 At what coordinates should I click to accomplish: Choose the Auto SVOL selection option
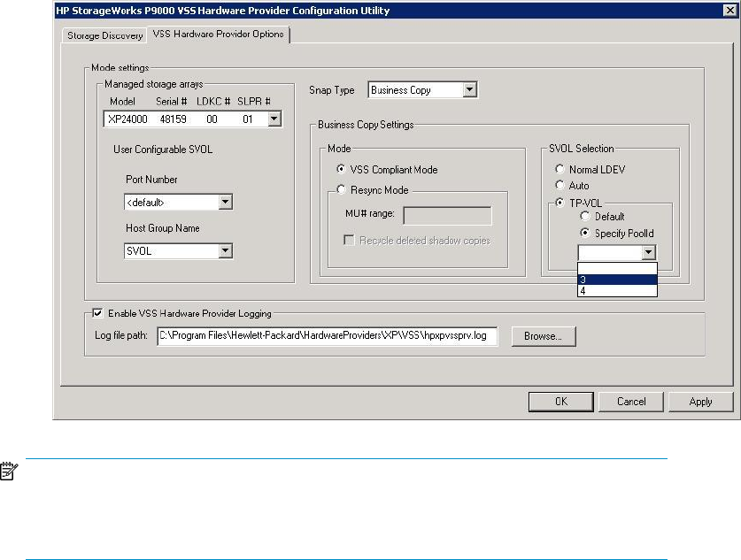(560, 185)
